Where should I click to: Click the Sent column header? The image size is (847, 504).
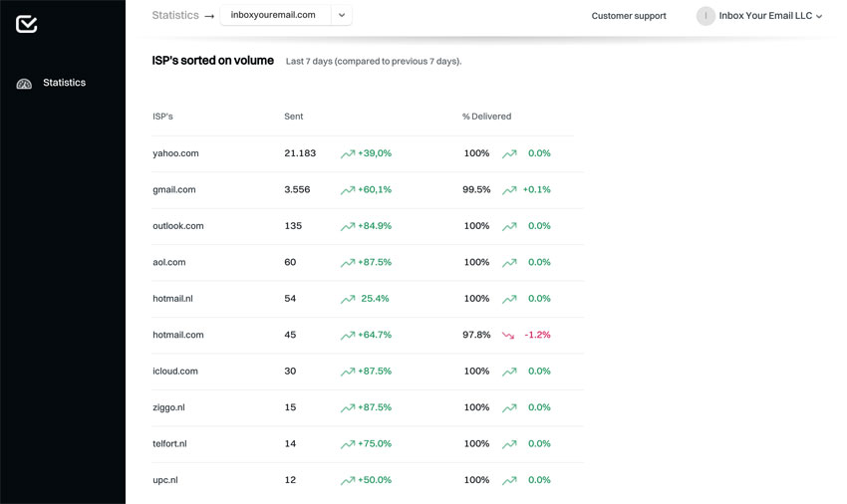pyautogui.click(x=293, y=117)
